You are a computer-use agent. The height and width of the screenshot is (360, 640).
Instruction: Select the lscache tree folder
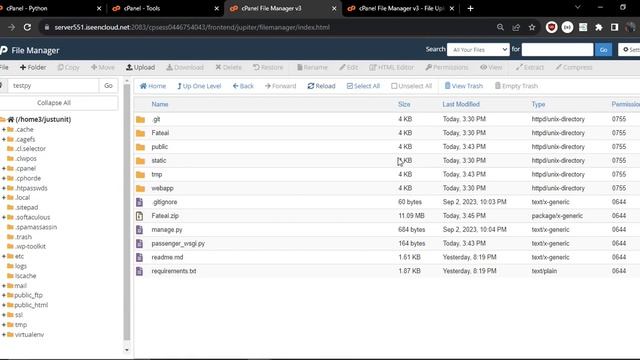click(25, 276)
